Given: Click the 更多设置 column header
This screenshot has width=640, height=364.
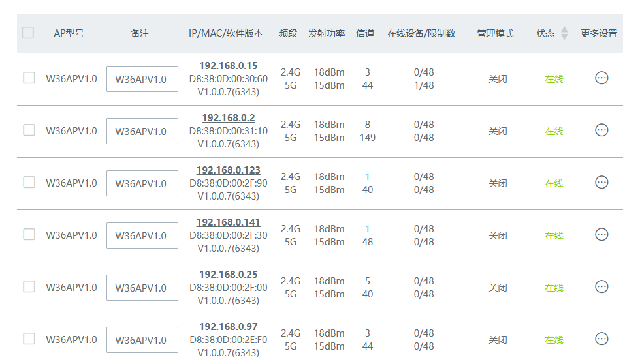Looking at the screenshot, I should coord(599,33).
